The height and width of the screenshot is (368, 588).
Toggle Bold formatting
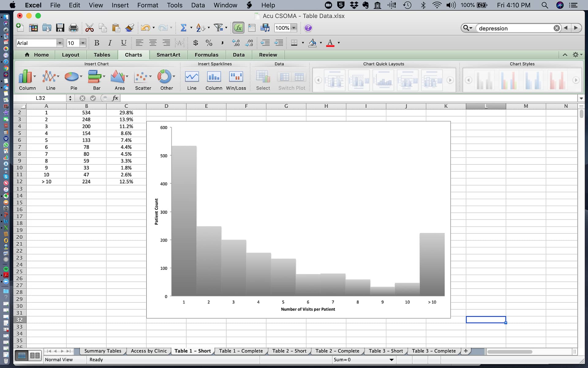coord(97,43)
